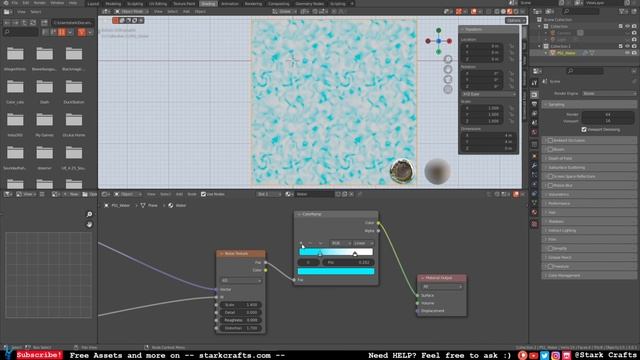Click the cyan color stop handle
The width and height of the screenshot is (640, 360).
coord(320,254)
